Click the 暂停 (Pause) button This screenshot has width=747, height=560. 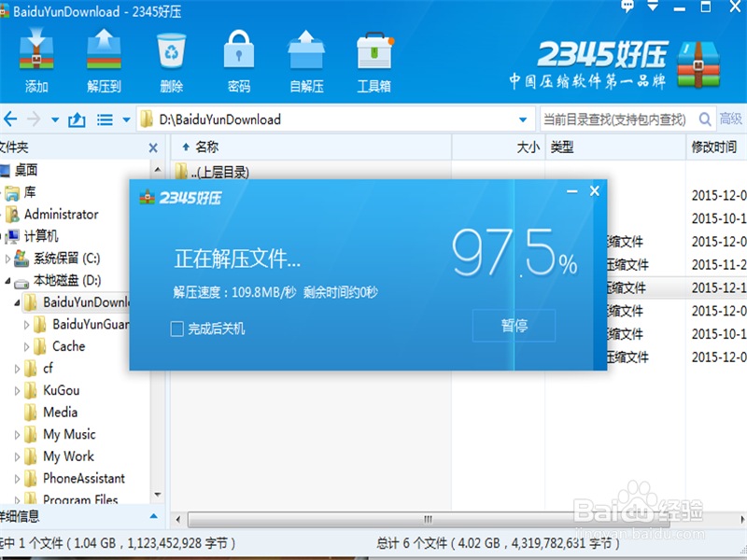514,326
